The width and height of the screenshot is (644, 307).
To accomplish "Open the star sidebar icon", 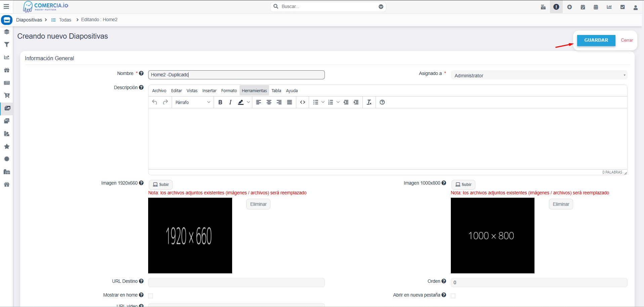I will [x=7, y=146].
